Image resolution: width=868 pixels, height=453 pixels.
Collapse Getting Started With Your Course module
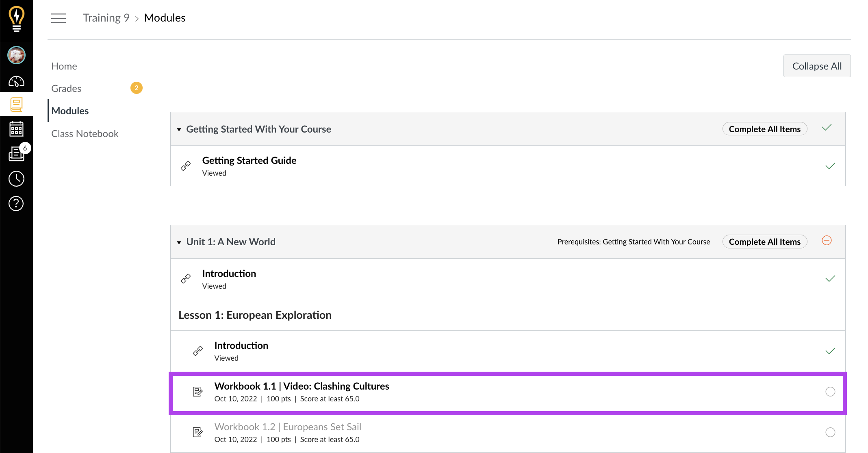click(179, 130)
